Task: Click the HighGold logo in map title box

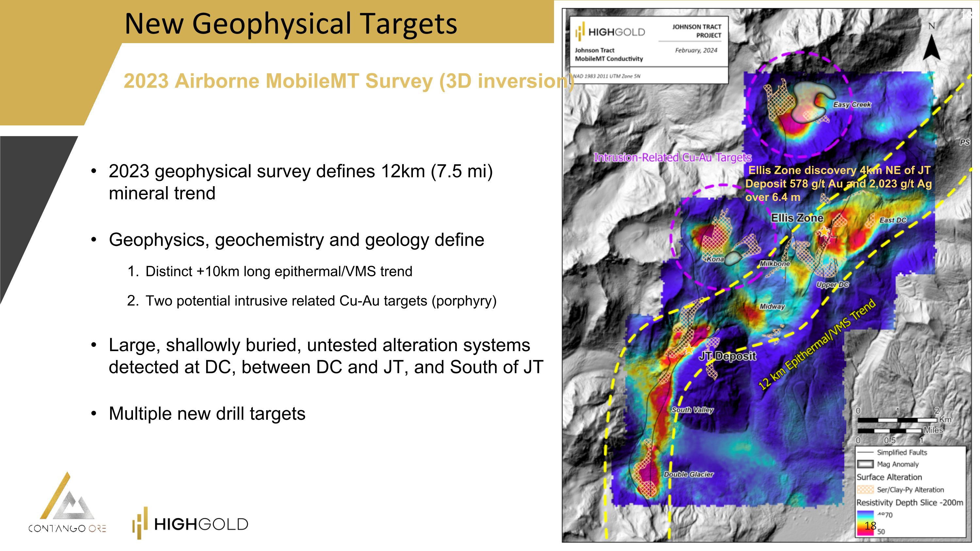Action: click(610, 32)
